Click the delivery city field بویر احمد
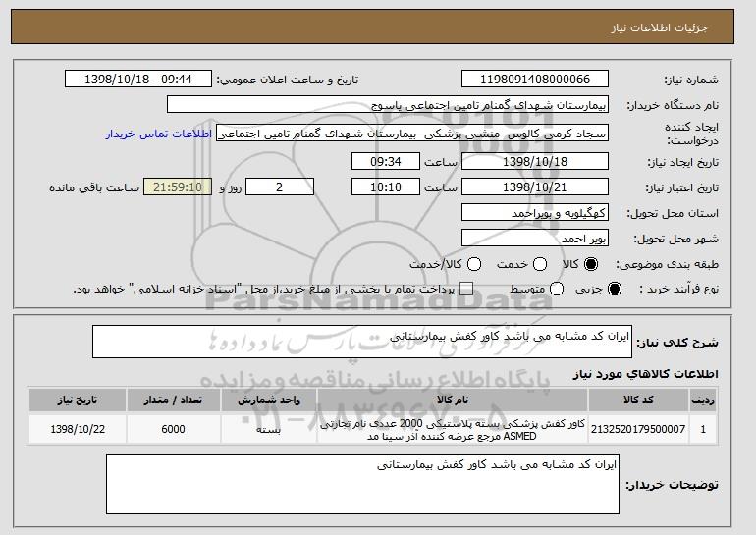The image size is (756, 535). 534,238
